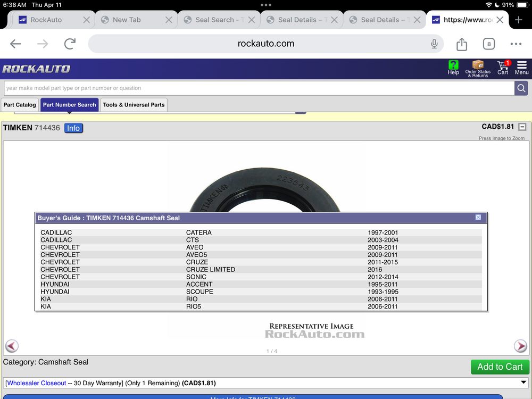This screenshot has height=399, width=532.
Task: Reload the current page
Action: pyautogui.click(x=70, y=44)
